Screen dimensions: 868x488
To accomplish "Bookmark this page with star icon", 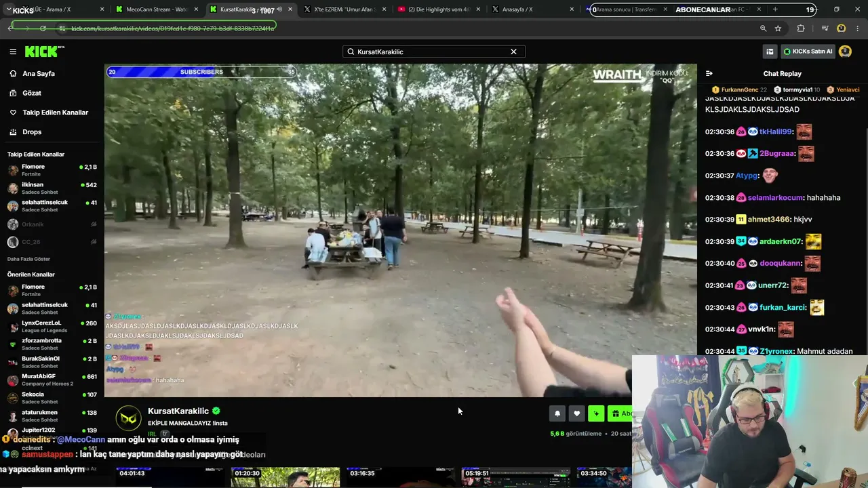I will 778,28.
